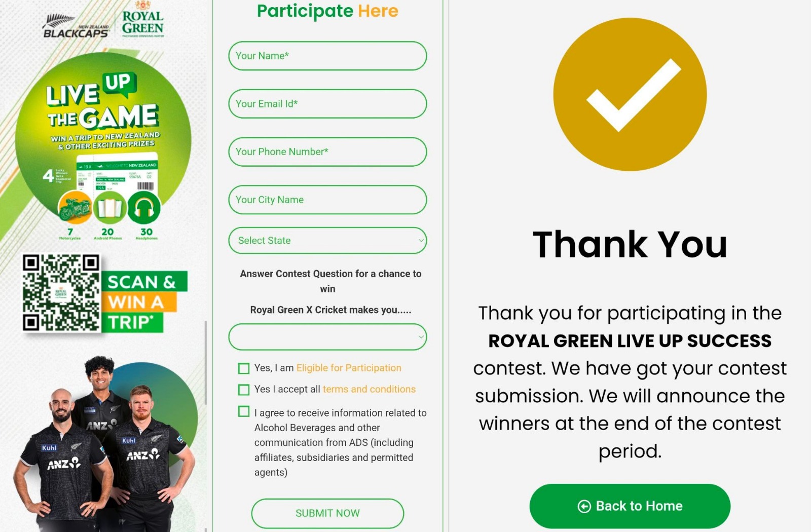Click the QR code image
Viewport: 811px width, 532px height.
coord(61,293)
